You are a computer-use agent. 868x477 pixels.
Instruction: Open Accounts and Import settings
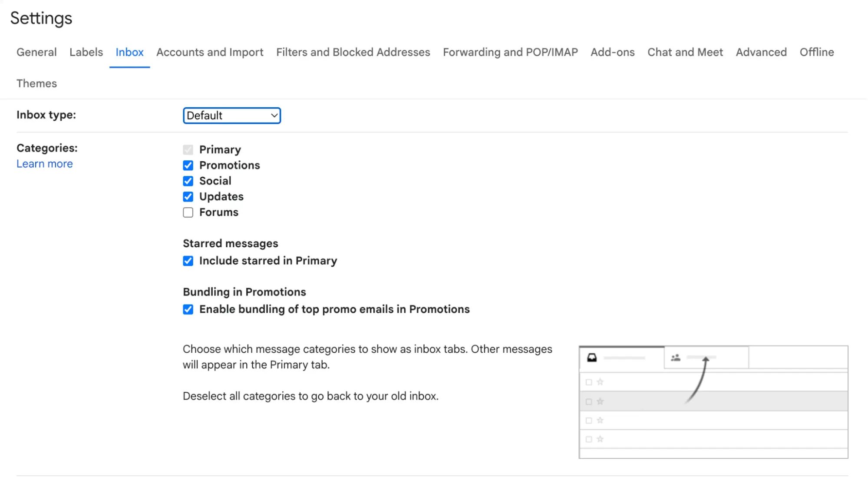click(210, 52)
